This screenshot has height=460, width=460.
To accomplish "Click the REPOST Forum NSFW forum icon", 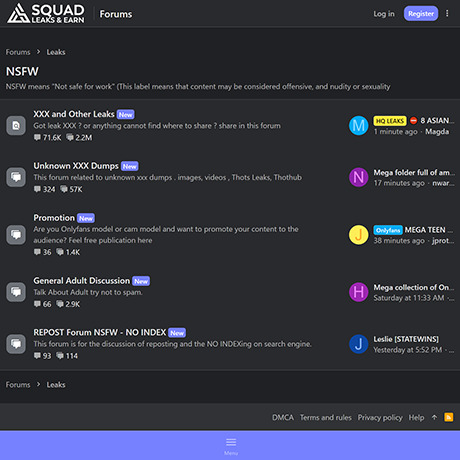I will coord(16,344).
